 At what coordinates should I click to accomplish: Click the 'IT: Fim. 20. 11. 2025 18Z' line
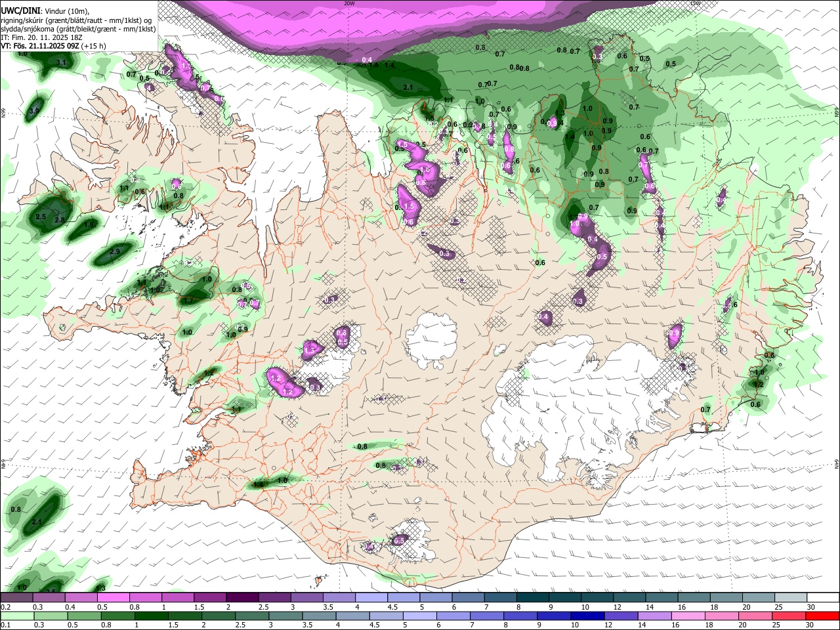(x=41, y=37)
